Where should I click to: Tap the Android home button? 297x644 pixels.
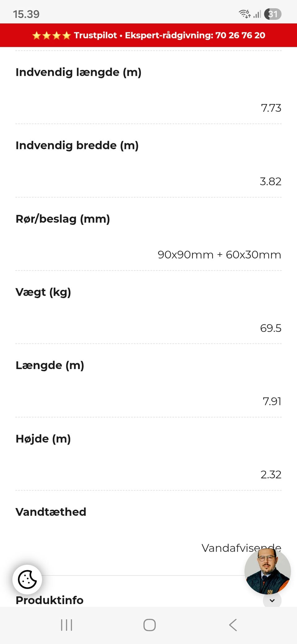149,625
